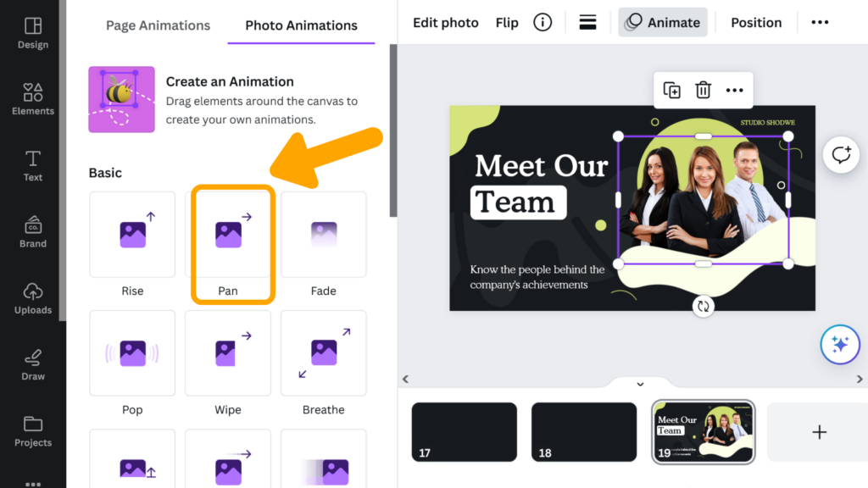868x488 pixels.
Task: Click the Animate toolbar button
Action: click(x=663, y=23)
